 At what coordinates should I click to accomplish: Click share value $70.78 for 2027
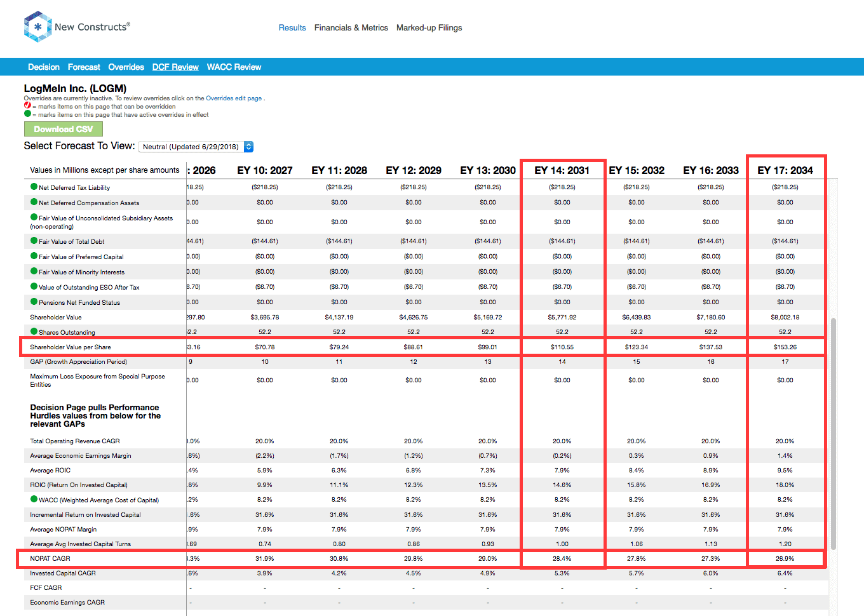pyautogui.click(x=265, y=347)
